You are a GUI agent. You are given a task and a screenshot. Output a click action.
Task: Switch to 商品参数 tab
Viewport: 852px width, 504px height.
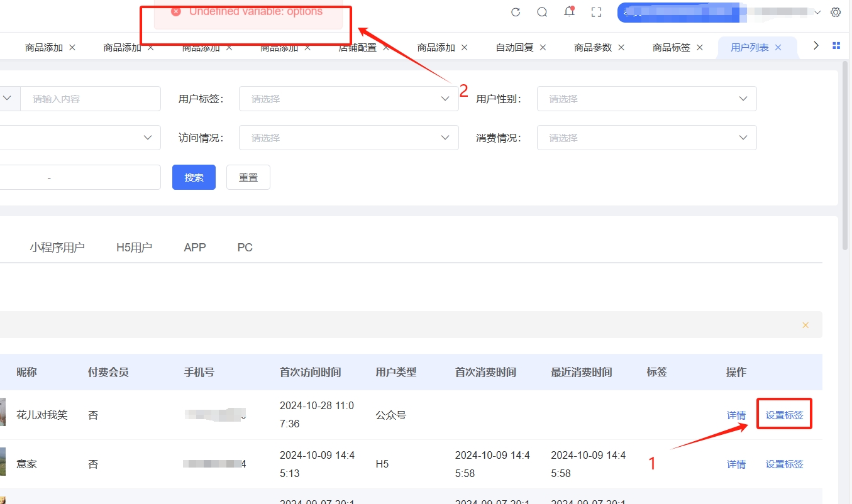593,48
